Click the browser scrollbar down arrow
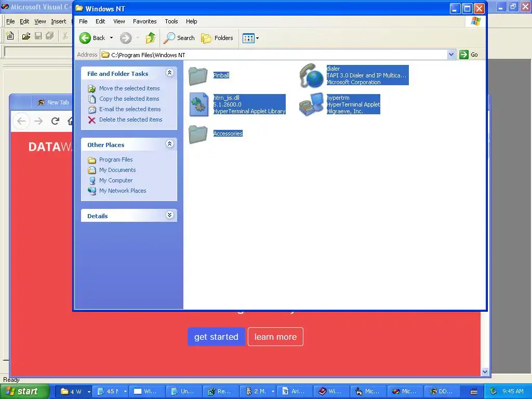This screenshot has height=399, width=532. [485, 372]
